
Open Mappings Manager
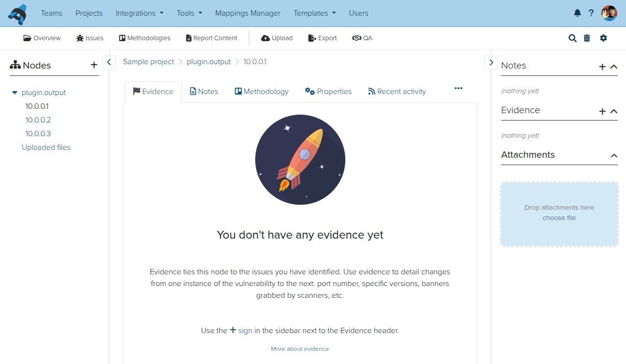tap(248, 13)
